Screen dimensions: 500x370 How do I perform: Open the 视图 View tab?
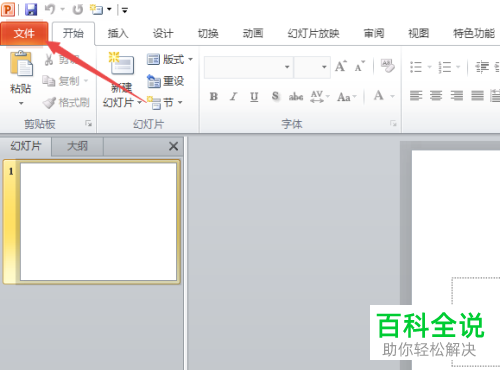click(x=419, y=33)
